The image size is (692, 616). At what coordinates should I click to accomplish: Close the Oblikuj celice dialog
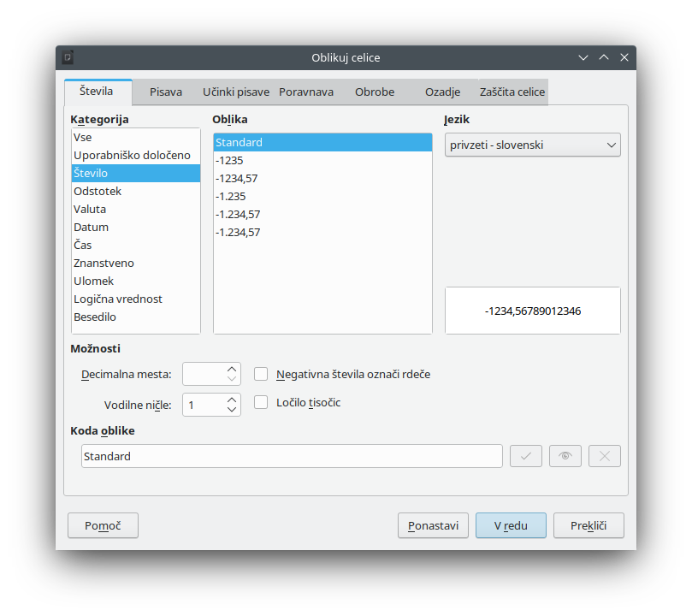click(624, 57)
